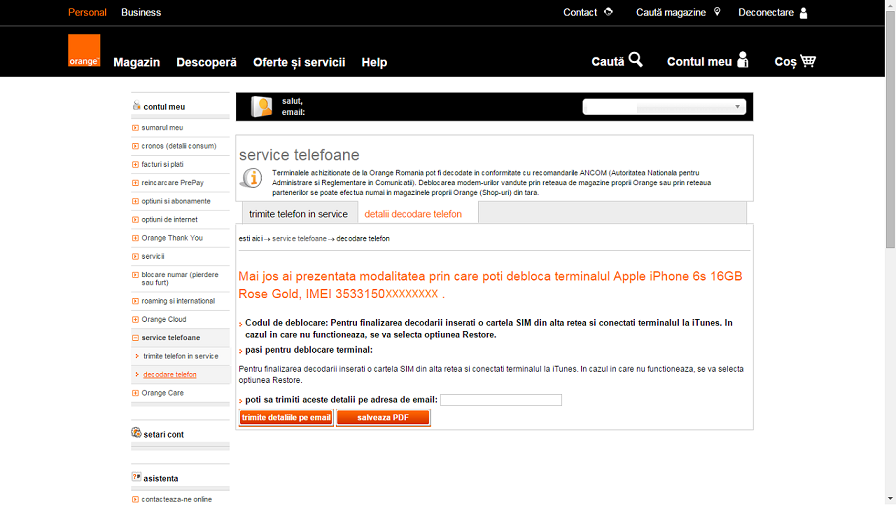
Task: Click the Orange logo
Action: 84,50
